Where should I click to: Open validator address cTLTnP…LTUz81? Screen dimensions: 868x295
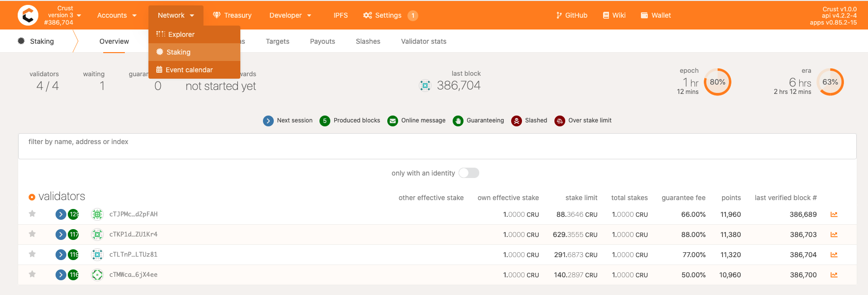(133, 255)
